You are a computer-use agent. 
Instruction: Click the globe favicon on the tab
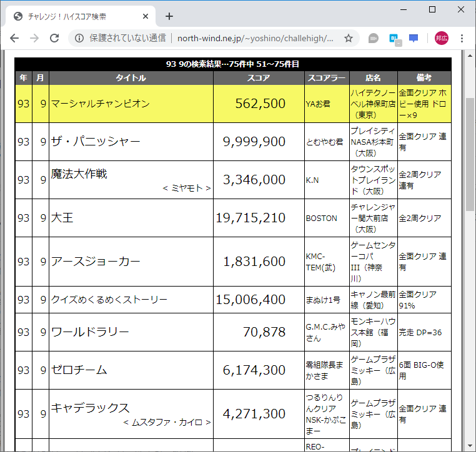18,16
